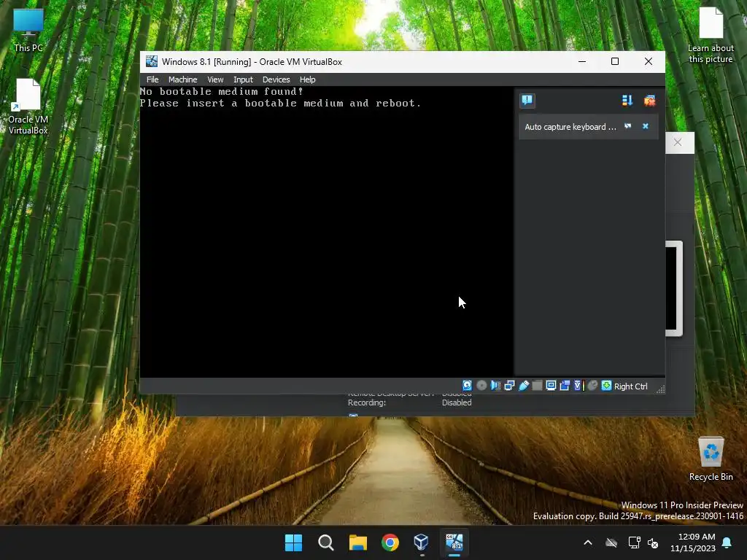Click the display monitor status icon
The height and width of the screenshot is (560, 747).
551,386
